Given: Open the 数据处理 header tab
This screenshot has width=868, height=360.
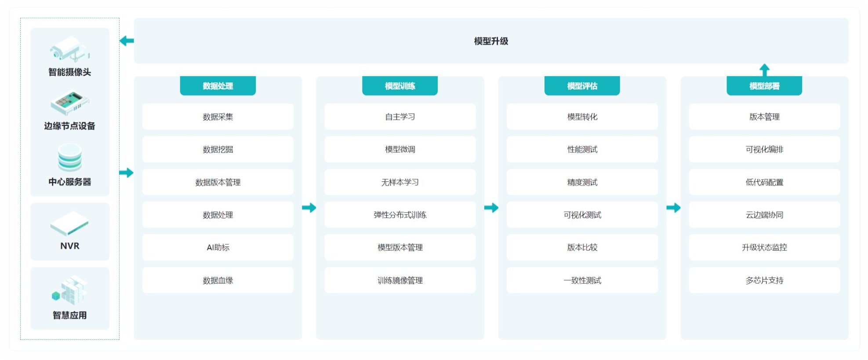Looking at the screenshot, I should [218, 86].
